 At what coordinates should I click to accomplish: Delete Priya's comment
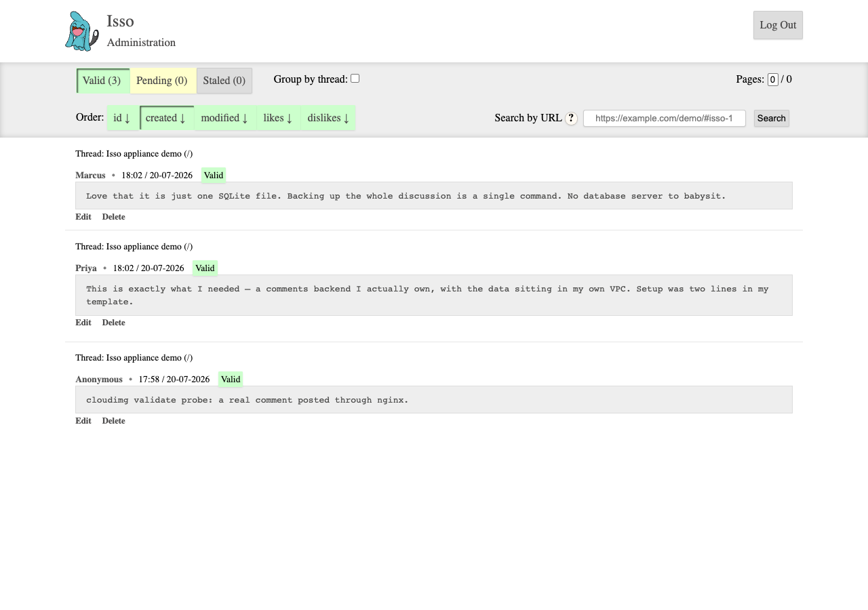click(113, 323)
